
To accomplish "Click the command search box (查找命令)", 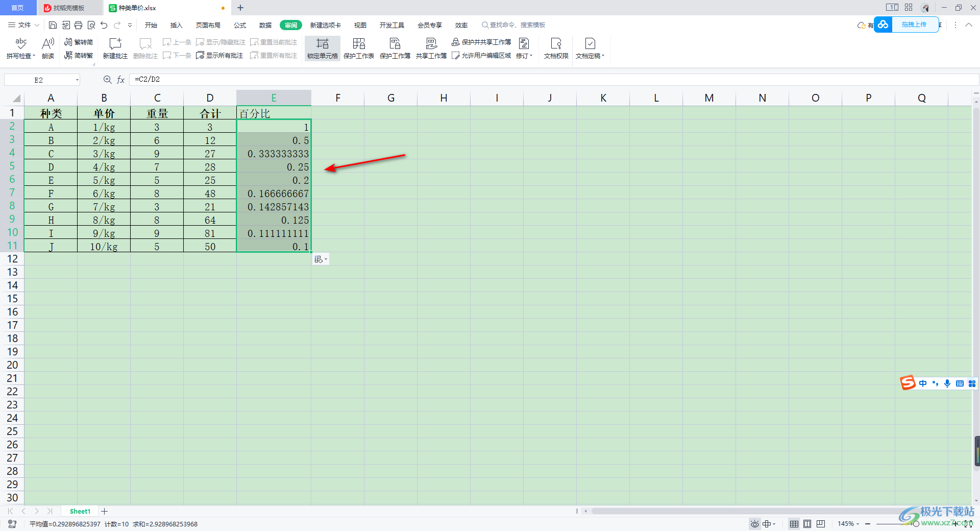I will click(513, 25).
